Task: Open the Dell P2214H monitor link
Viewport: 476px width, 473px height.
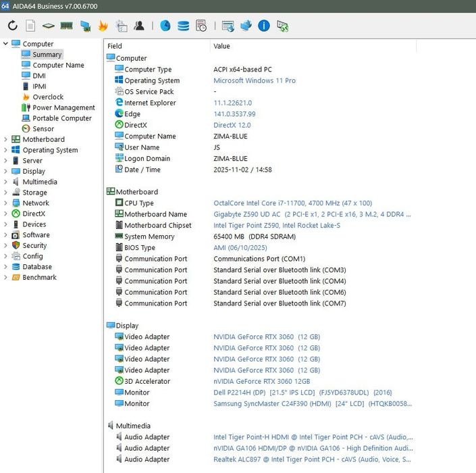Action: (x=302, y=393)
